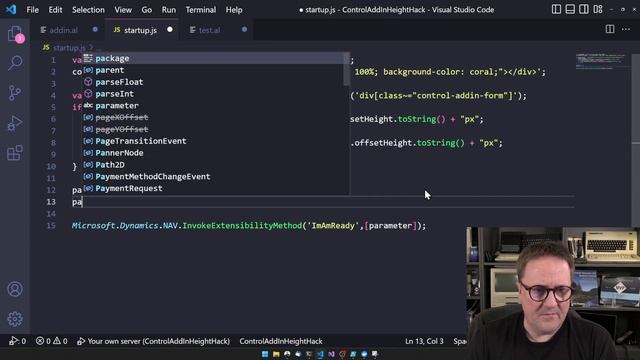Open the Edit menu

[55, 9]
